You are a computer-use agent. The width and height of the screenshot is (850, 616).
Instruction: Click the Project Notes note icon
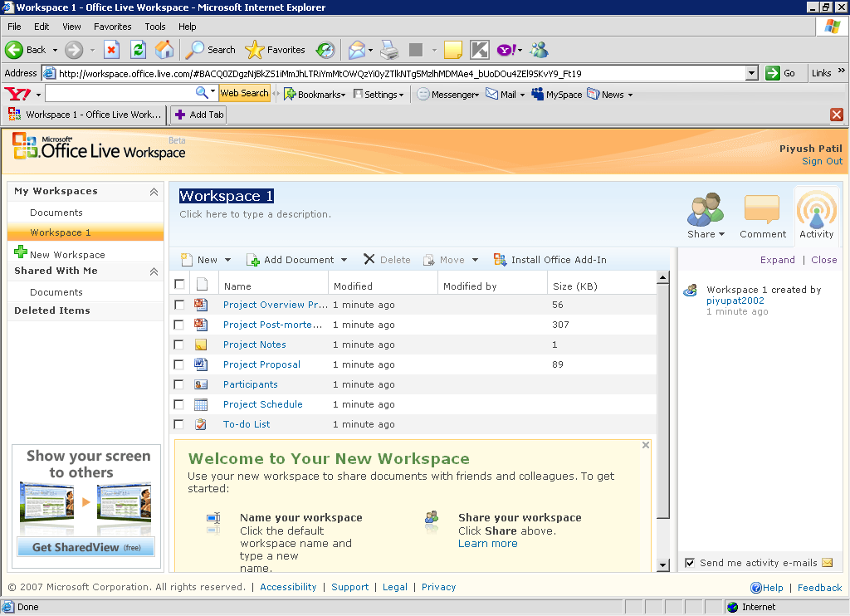point(201,345)
